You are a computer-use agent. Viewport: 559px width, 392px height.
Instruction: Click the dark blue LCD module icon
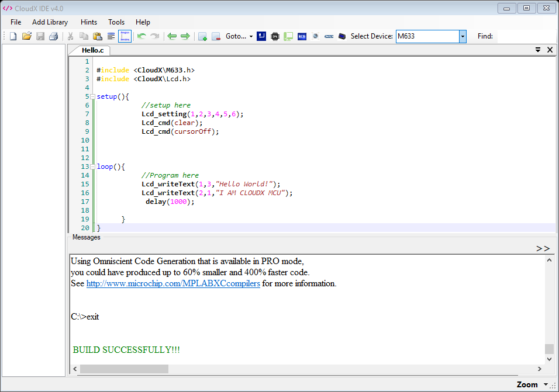point(342,36)
